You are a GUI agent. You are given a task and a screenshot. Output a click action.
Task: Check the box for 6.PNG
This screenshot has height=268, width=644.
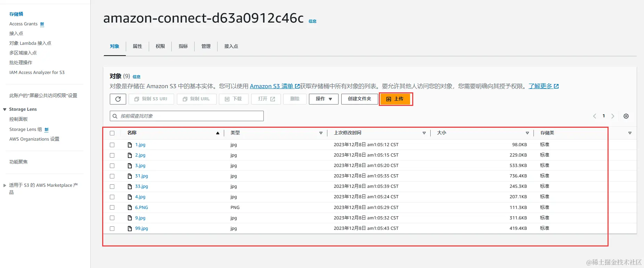pos(112,208)
